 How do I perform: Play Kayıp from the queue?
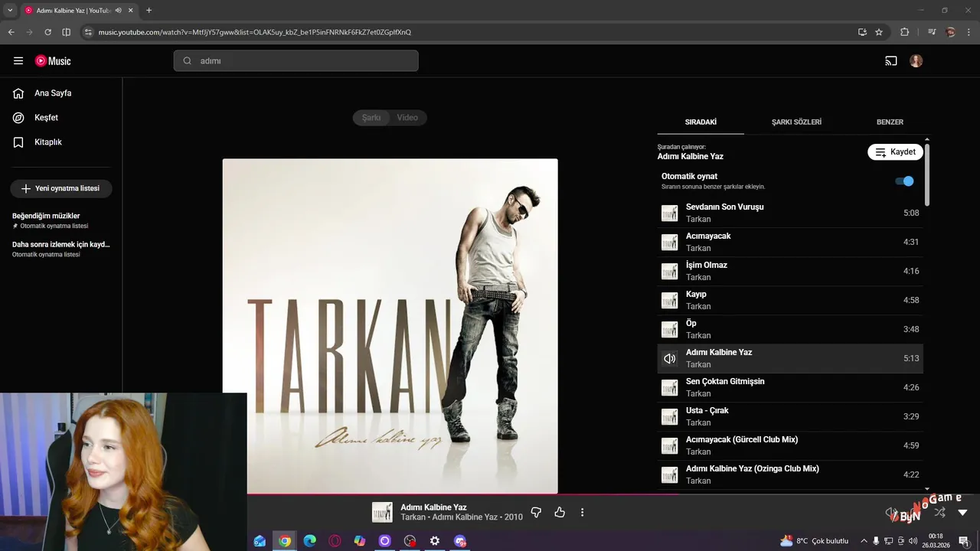[x=790, y=300]
